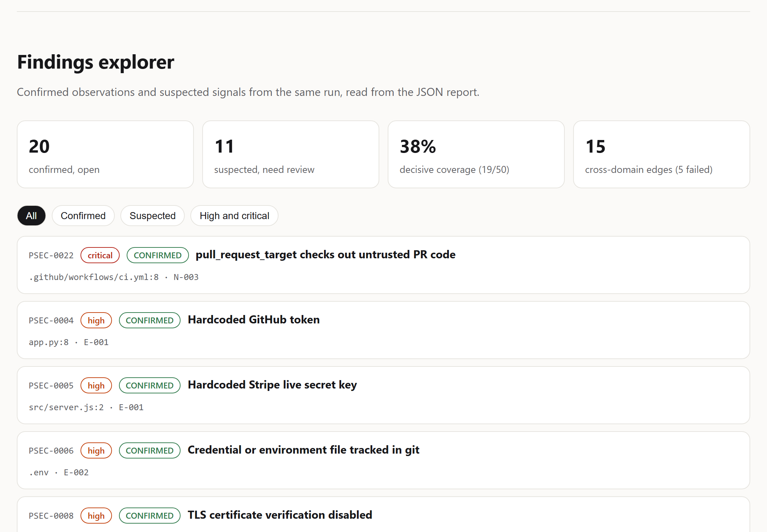Click the 38% decisive coverage card

(476, 154)
